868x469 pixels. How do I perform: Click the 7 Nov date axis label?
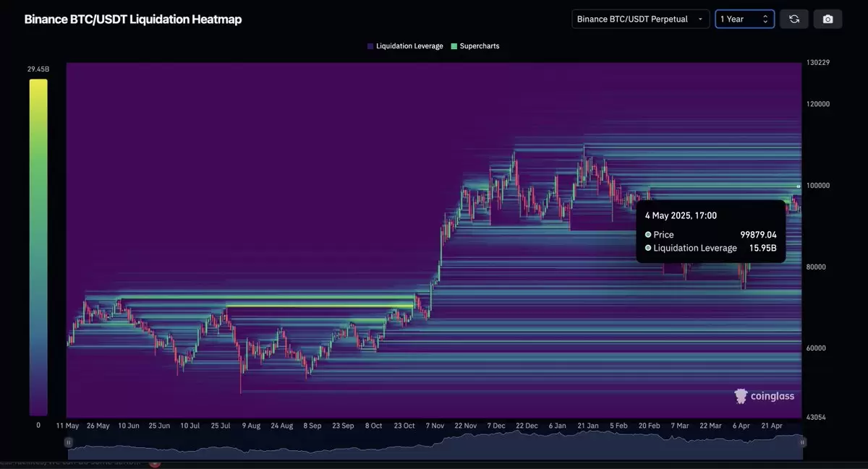click(435, 426)
